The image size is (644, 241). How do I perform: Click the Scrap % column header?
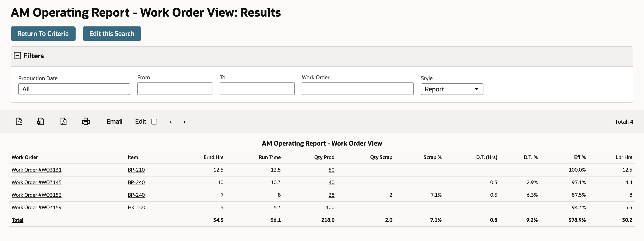432,157
